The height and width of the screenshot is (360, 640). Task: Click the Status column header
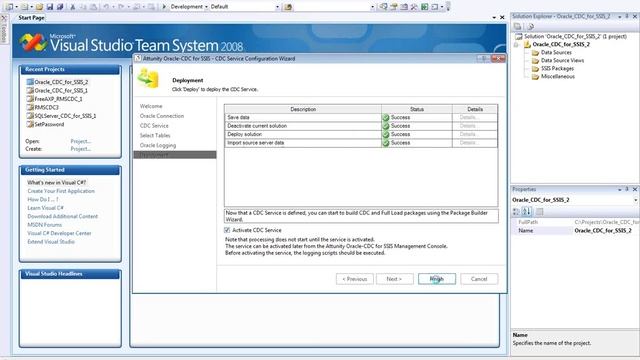coord(417,109)
